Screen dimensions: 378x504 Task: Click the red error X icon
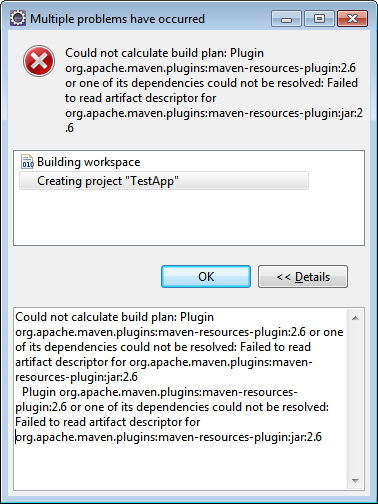pos(39,61)
